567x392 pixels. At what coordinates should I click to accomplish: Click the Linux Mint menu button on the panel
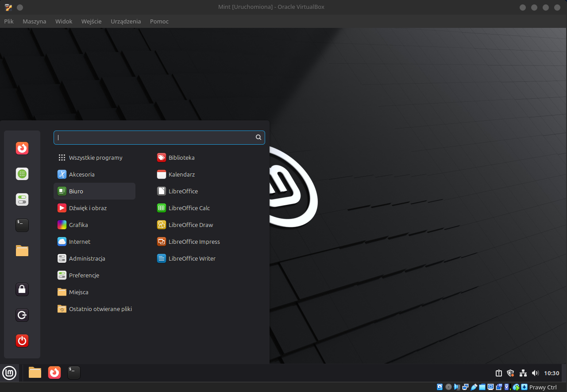pyautogui.click(x=9, y=373)
